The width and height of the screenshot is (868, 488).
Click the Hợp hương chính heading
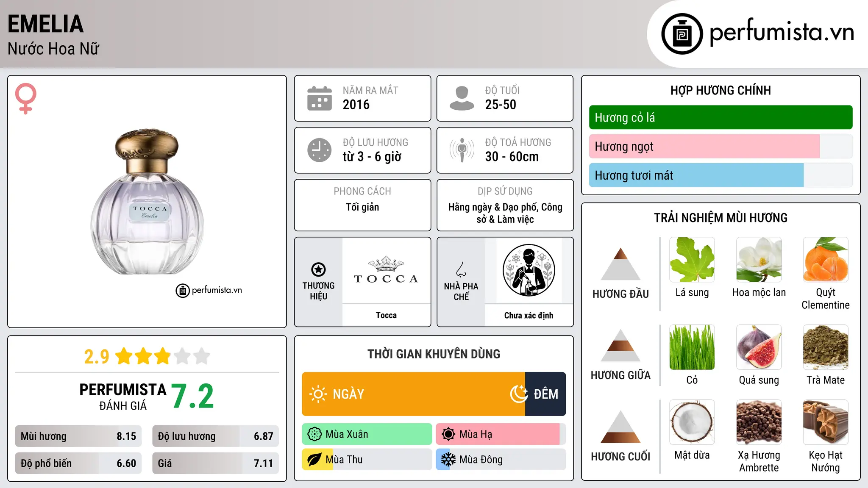pos(721,90)
